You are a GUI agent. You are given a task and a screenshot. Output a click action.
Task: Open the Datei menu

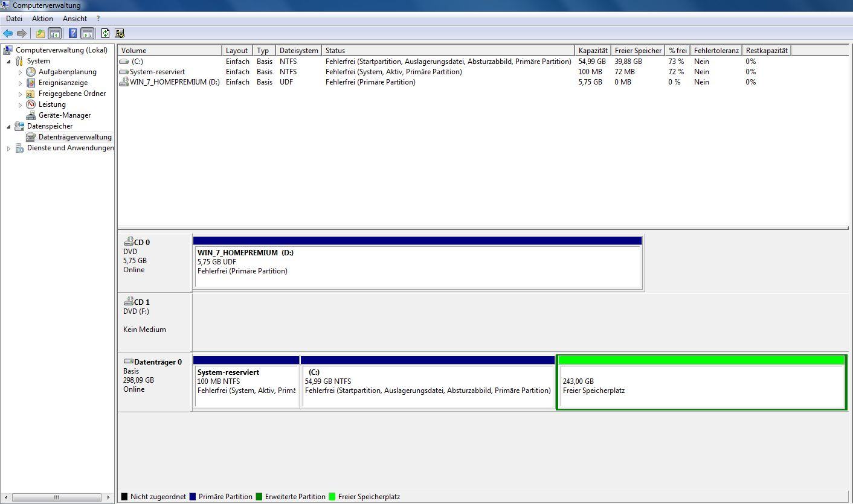pos(14,19)
